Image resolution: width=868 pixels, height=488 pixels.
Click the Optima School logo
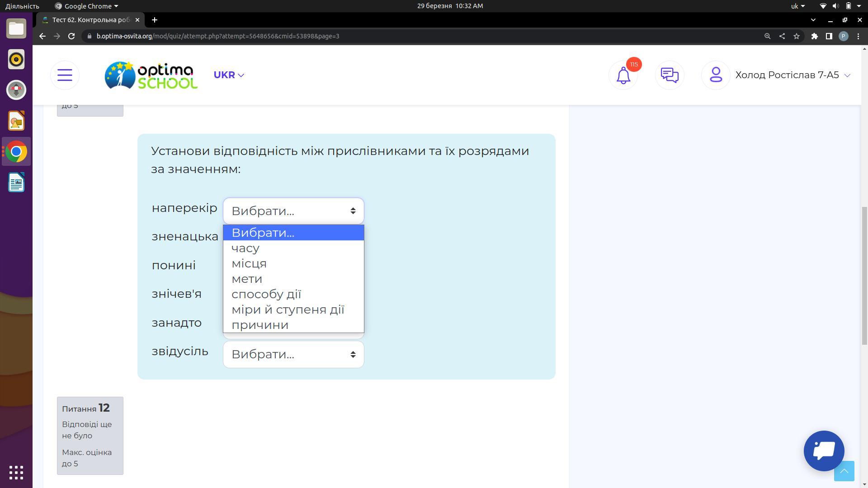(x=151, y=75)
